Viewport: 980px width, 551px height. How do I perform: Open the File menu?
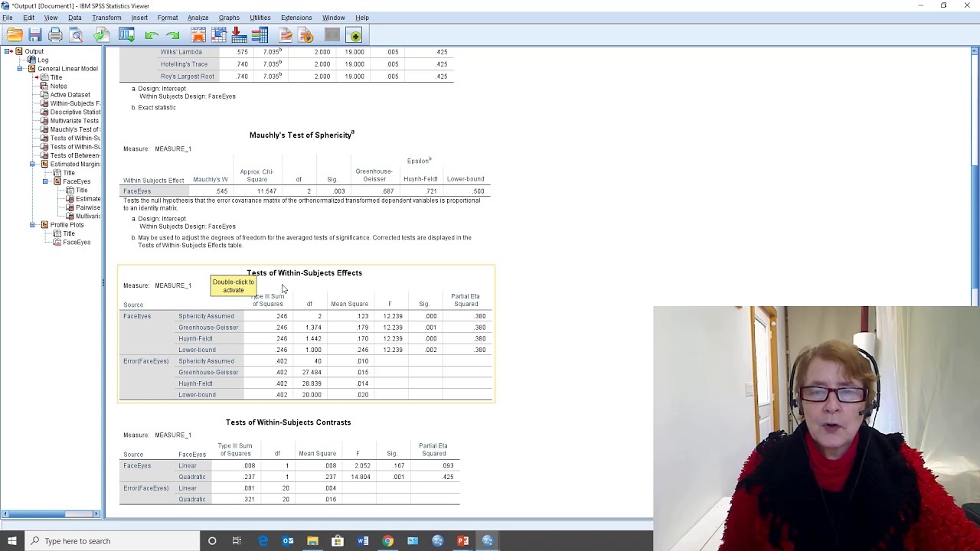(x=7, y=18)
